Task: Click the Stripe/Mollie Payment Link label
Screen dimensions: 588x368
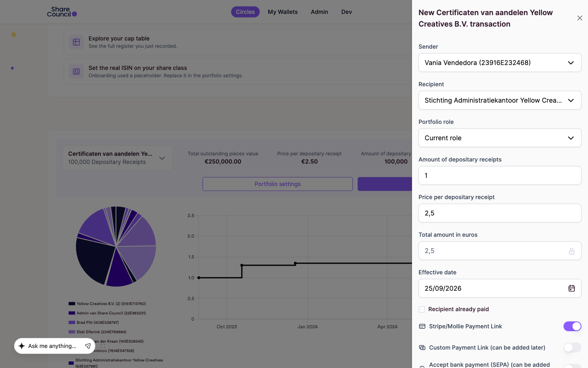Action: (x=465, y=326)
